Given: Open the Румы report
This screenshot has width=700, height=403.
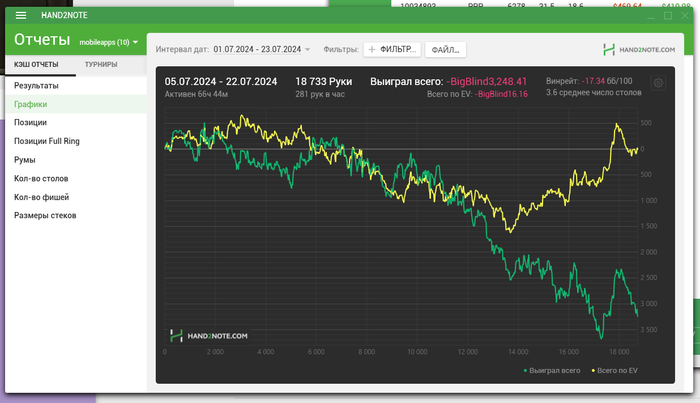Looking at the screenshot, I should point(76,160).
